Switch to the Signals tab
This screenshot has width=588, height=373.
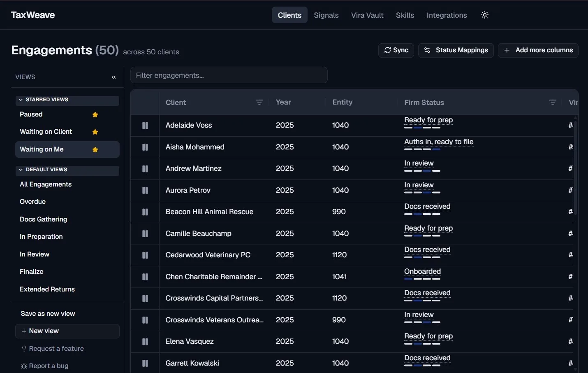tap(326, 15)
